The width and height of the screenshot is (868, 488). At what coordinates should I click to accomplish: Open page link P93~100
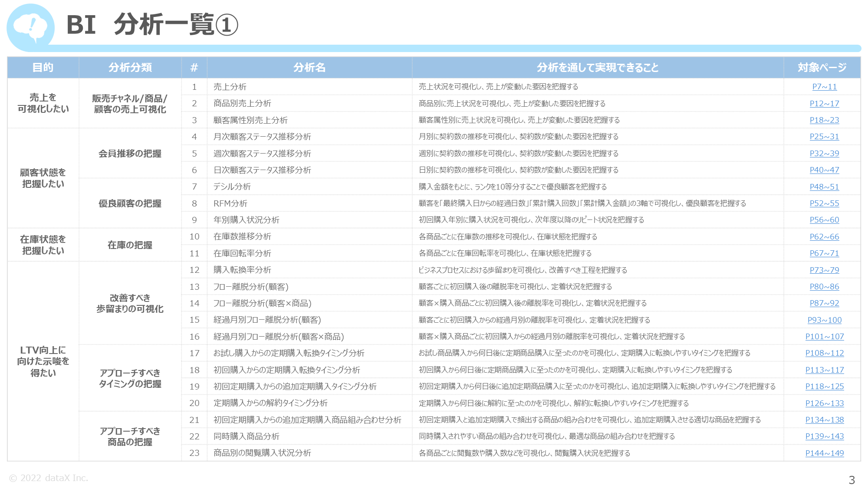point(824,320)
